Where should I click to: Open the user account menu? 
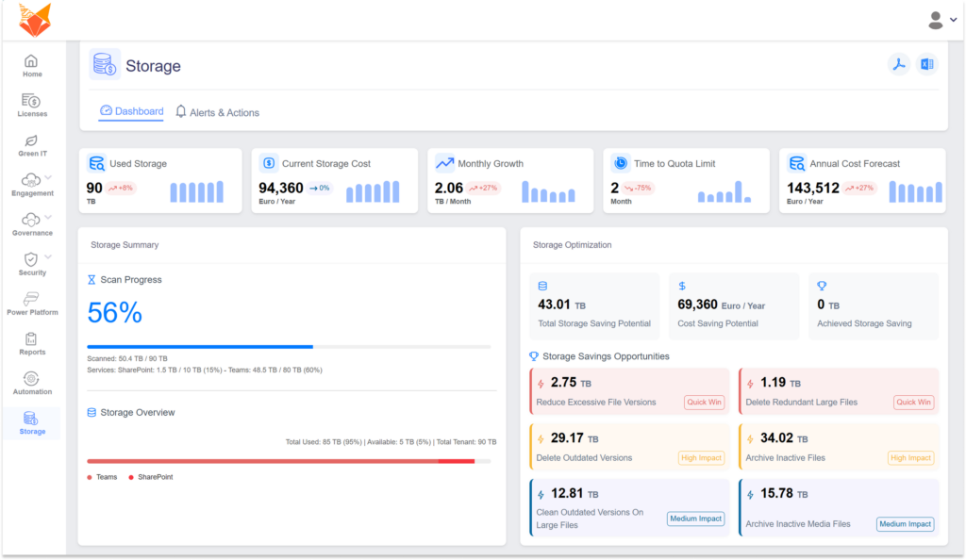tap(940, 18)
